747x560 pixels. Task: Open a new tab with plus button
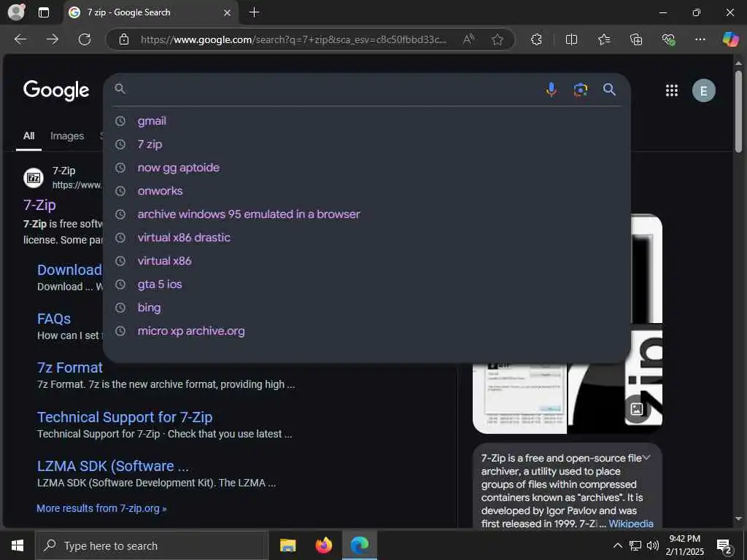point(255,12)
